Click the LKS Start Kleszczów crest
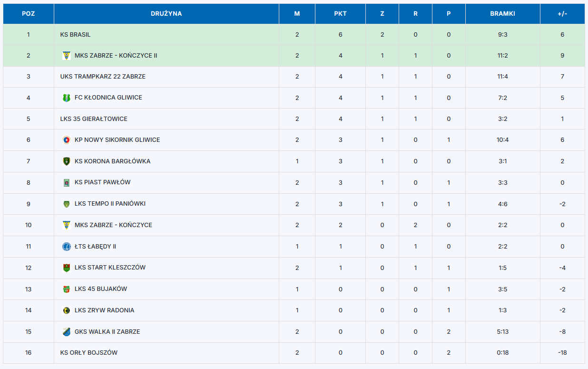This screenshot has height=369, width=588. coord(67,268)
